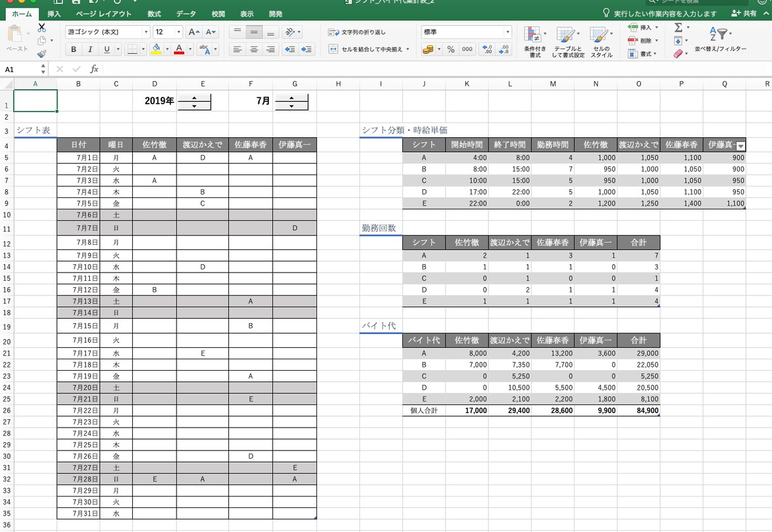
Task: Click the text orientation icon
Action: pos(289,32)
